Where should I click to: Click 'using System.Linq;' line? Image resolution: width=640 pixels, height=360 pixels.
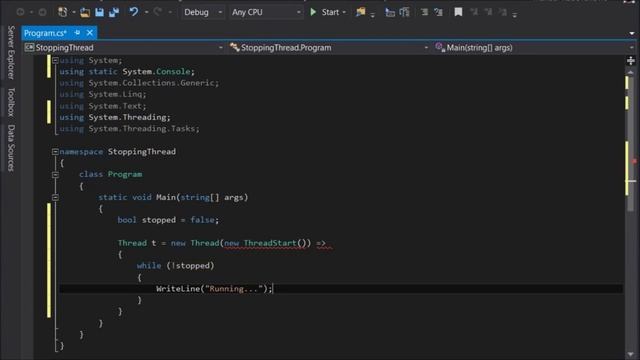tap(103, 94)
